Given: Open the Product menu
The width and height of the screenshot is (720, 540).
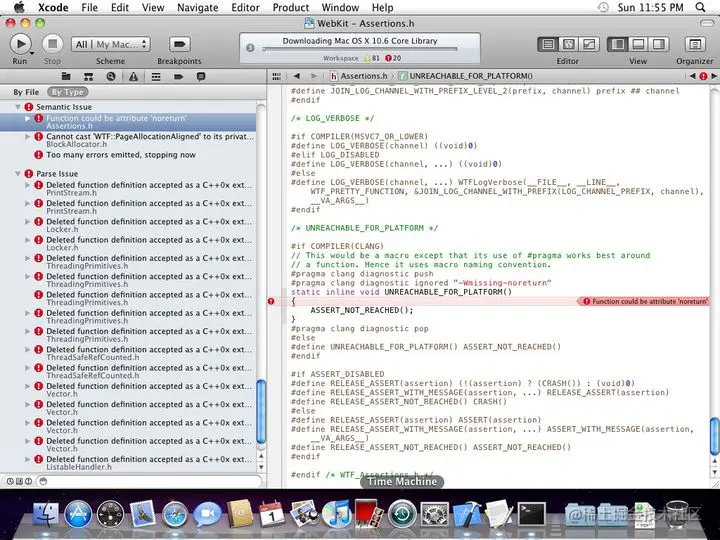Looking at the screenshot, I should point(291,7).
